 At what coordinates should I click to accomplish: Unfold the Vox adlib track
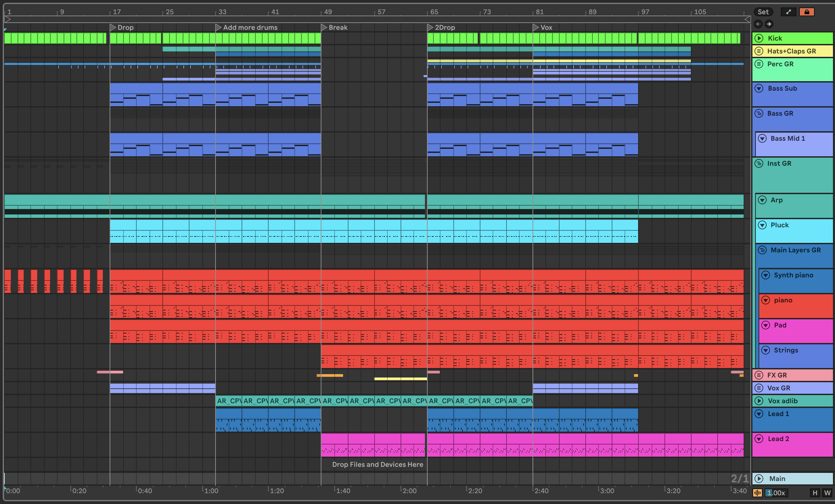pyautogui.click(x=759, y=401)
